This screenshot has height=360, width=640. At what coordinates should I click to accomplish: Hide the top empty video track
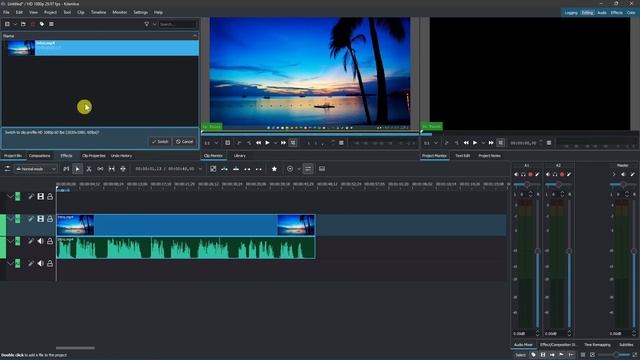point(40,197)
